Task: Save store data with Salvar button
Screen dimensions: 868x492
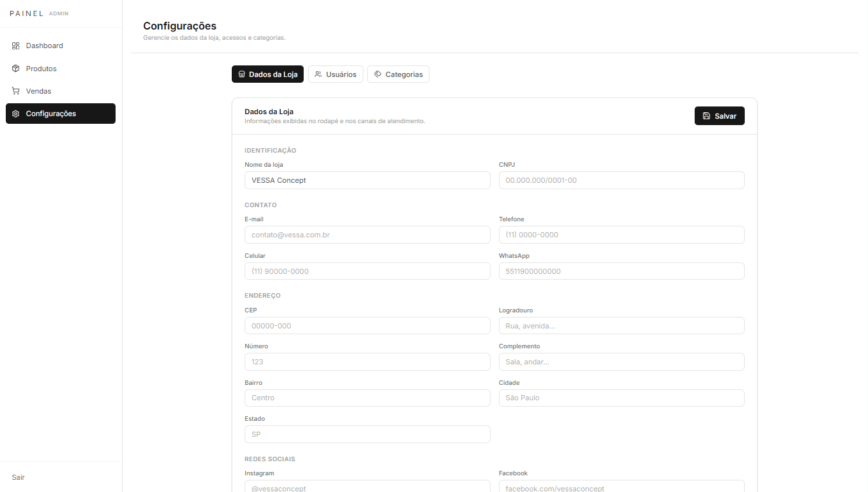Action: coord(719,116)
